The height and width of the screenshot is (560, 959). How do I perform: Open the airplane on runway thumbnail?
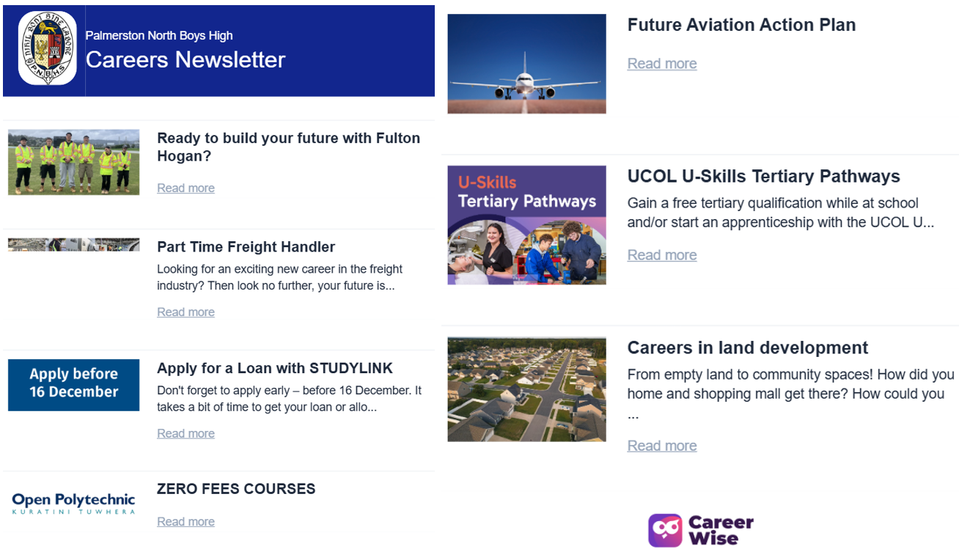(x=526, y=64)
